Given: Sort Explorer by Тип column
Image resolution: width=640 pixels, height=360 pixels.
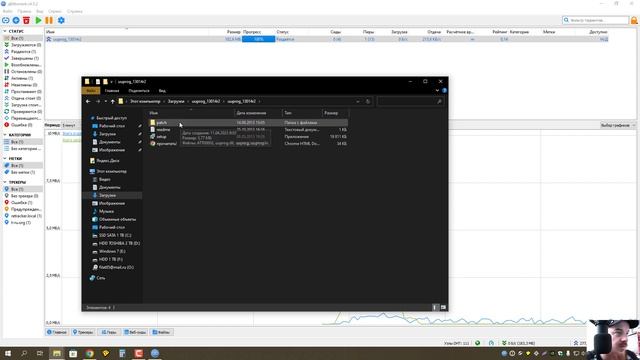Looking at the screenshot, I should 288,113.
